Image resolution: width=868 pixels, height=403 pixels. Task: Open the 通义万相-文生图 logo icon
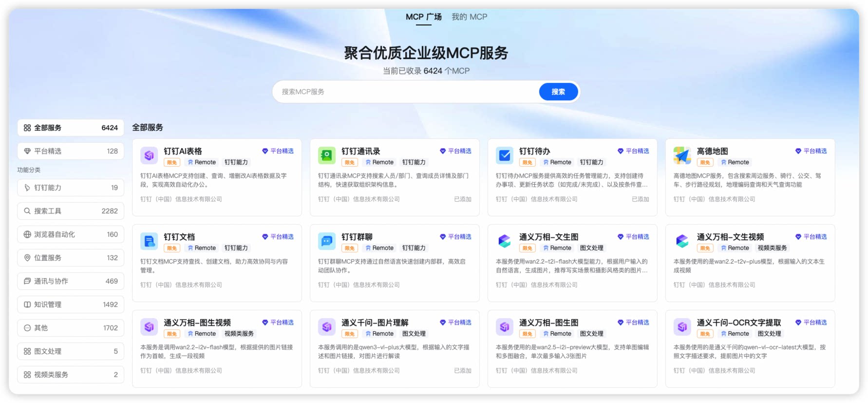(x=505, y=241)
